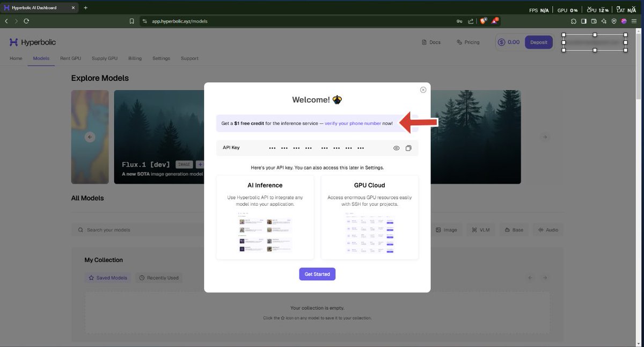Select the Models nav tab

point(41,59)
